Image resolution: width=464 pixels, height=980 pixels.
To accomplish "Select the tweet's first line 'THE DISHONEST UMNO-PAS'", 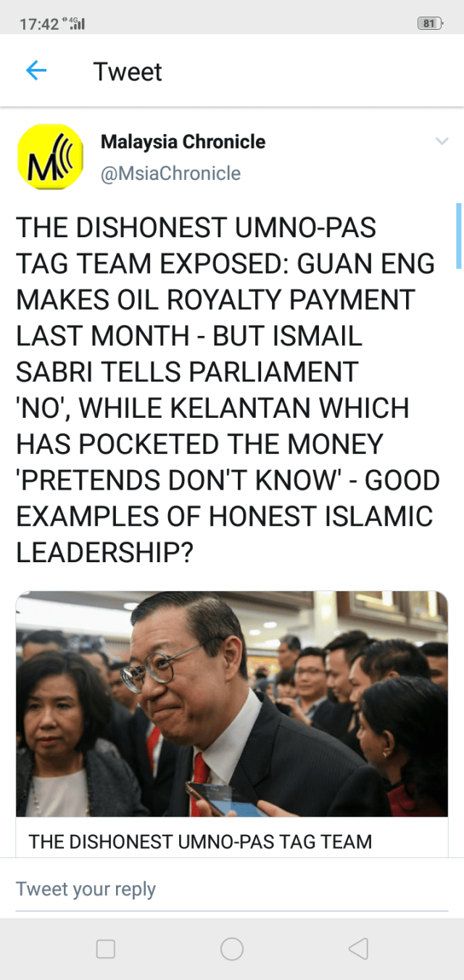I will [196, 228].
